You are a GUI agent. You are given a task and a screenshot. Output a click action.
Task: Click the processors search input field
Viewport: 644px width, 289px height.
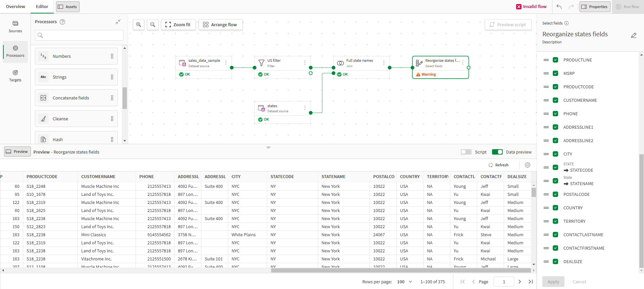coord(79,35)
